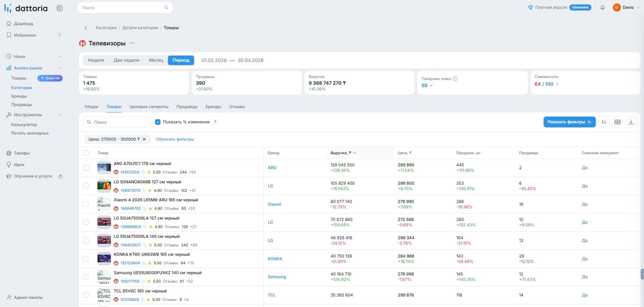
Task: Select the ARG A70U1C1 row checkbox
Action: [86, 168]
